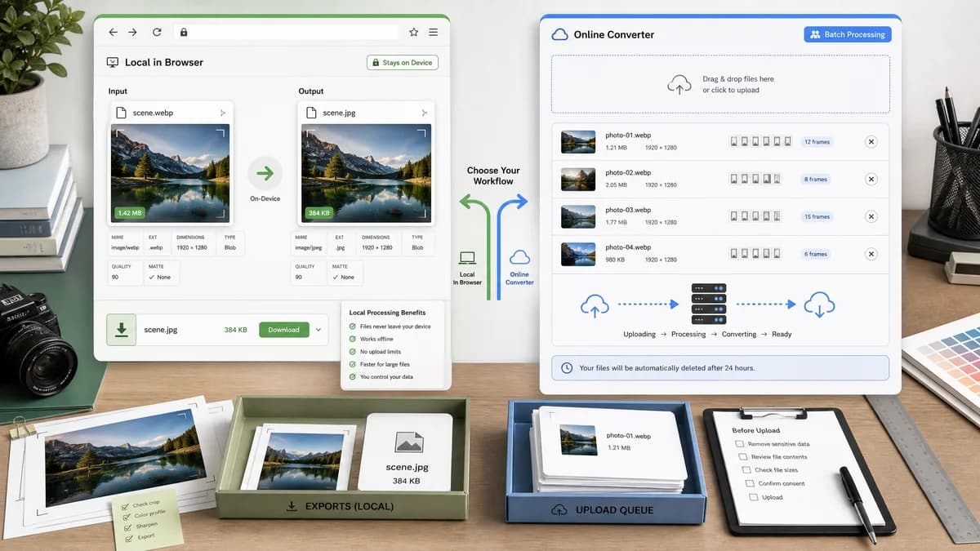Click the green download icon tile

coord(122,330)
